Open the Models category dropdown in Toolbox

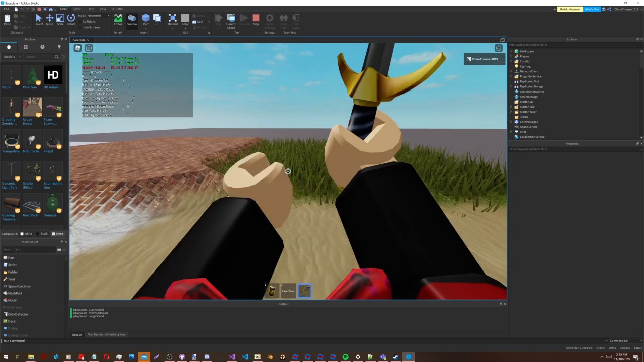pyautogui.click(x=12, y=57)
